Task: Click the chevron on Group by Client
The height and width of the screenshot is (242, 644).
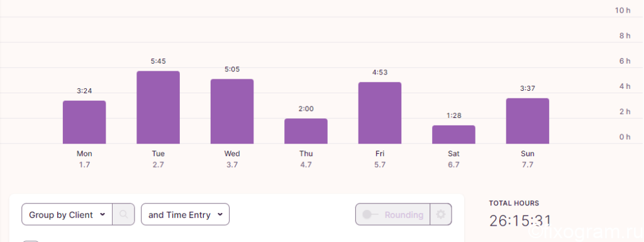Action: (x=103, y=214)
